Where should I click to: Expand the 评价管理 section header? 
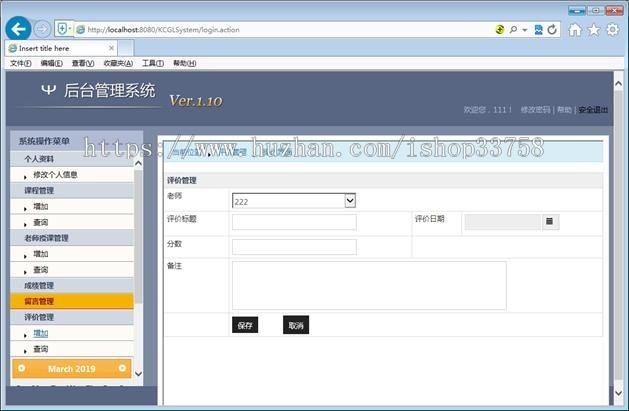point(72,317)
